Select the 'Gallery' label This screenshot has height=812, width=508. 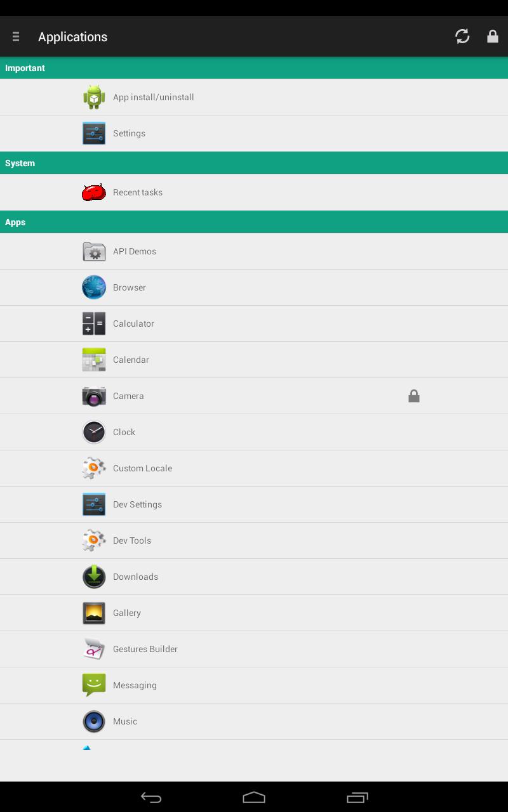tap(127, 613)
